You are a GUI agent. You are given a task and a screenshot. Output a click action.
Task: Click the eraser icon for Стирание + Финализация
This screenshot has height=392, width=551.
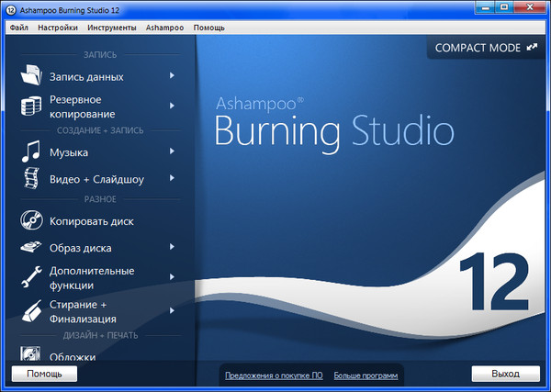point(32,310)
